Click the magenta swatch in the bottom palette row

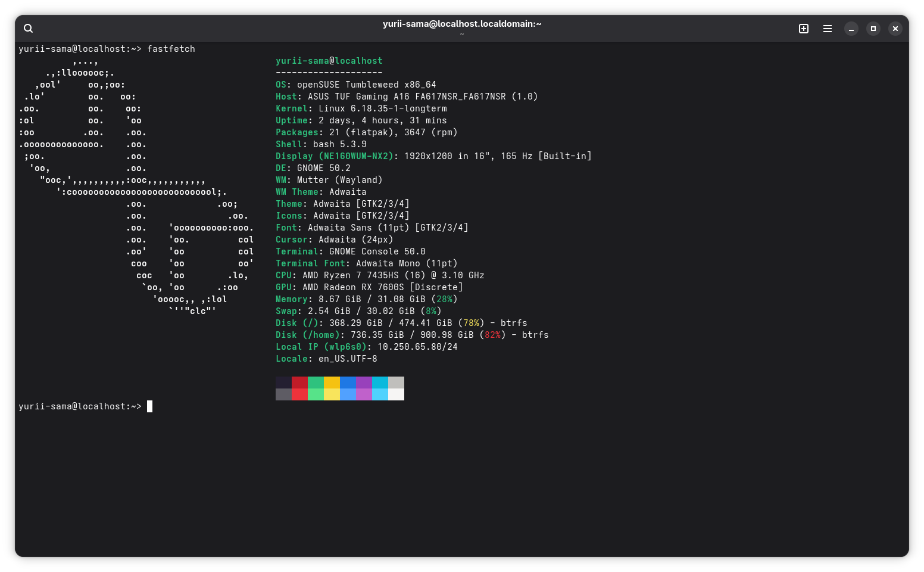click(x=364, y=394)
